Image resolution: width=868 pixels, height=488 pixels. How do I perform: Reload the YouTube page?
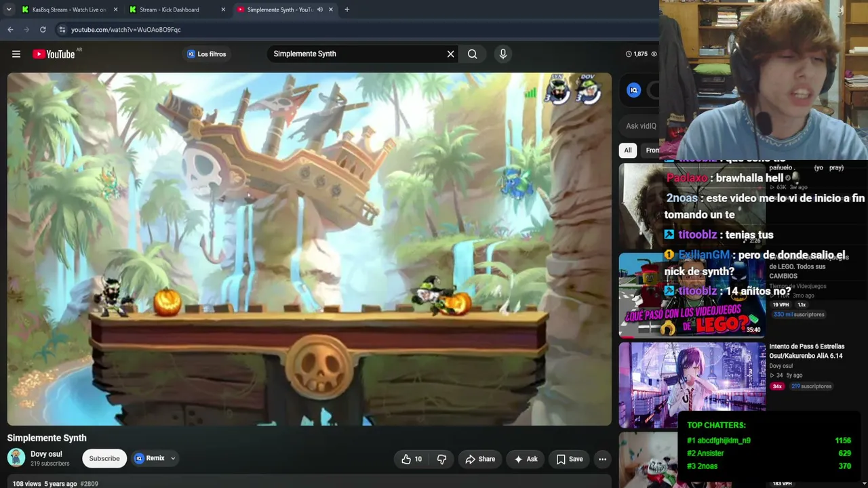(x=43, y=30)
